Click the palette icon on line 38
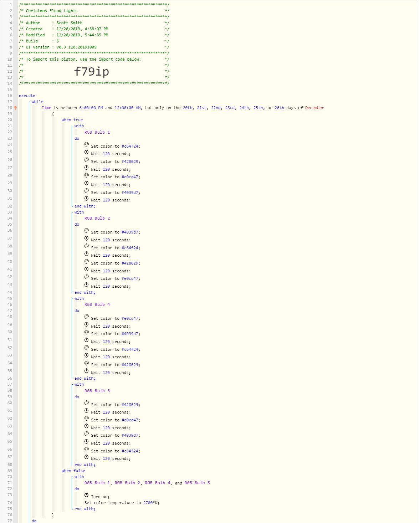 pos(87,246)
